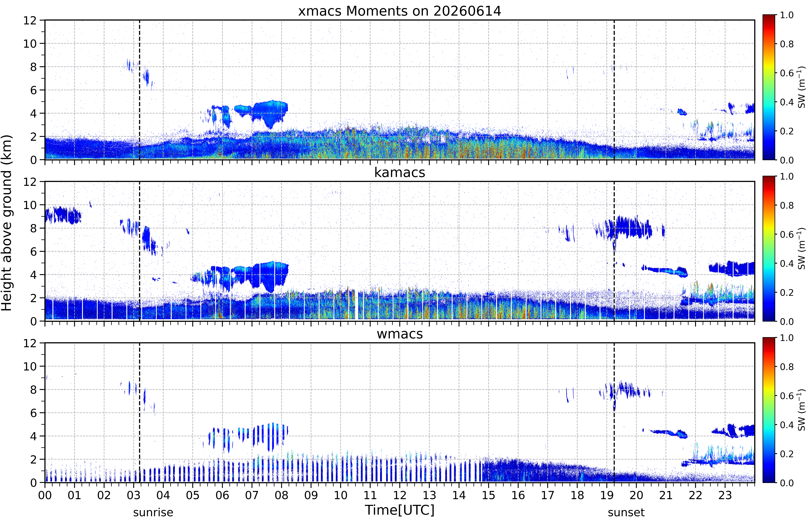Click the "0.8" tick on kamacs colorbar
Viewport: 812px width, 524px height.
pos(787,205)
